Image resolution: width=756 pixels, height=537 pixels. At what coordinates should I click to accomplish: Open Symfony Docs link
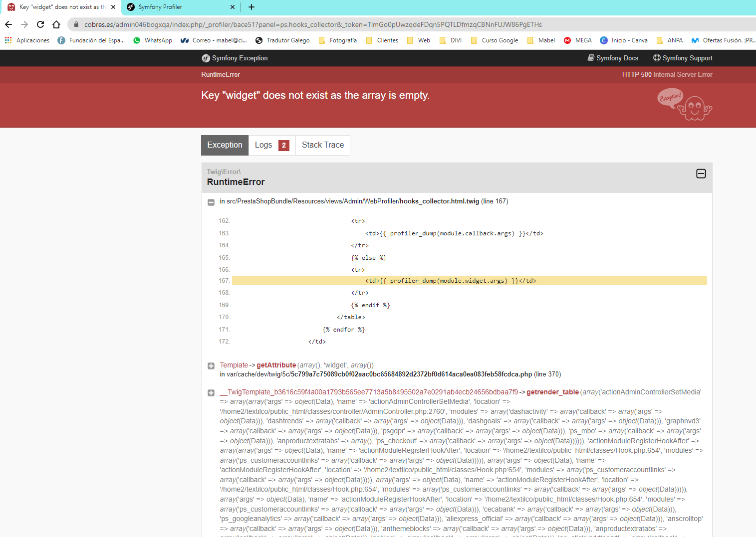[613, 58]
